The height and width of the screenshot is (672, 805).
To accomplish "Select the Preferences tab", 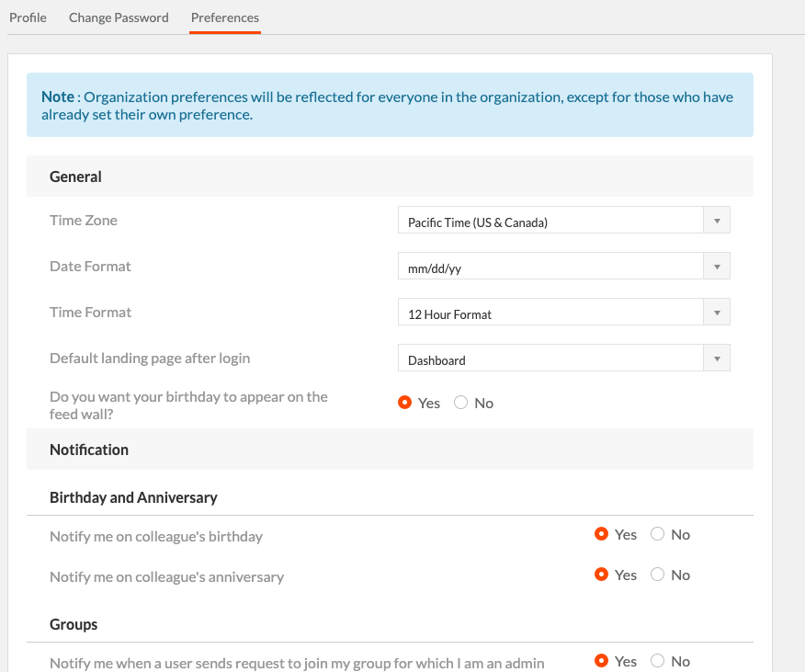I will [x=225, y=17].
